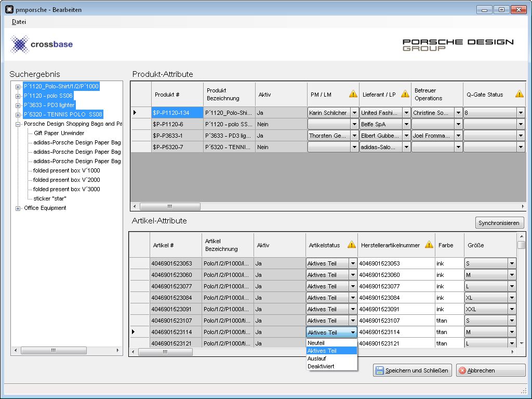Open Q-Gate Status dropdown with value 8
The width and height of the screenshot is (532, 399).
click(521, 113)
